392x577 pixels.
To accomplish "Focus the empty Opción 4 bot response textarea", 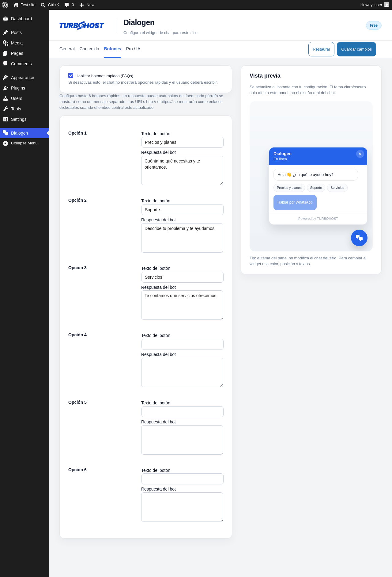I will (182, 373).
